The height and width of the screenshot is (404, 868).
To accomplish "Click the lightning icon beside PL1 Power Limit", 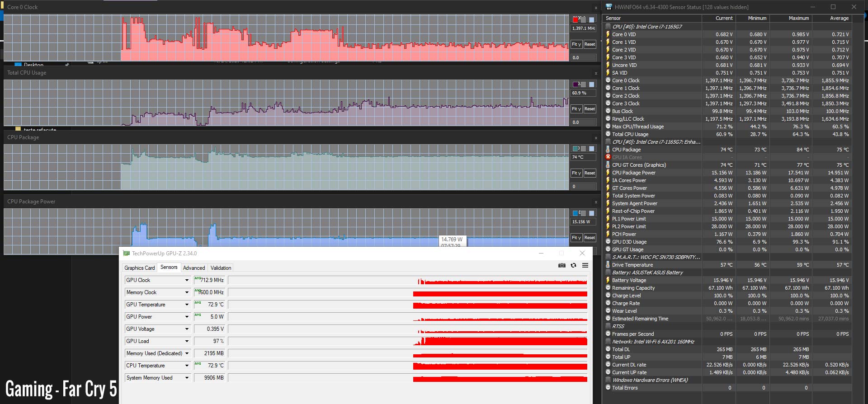I will (608, 219).
